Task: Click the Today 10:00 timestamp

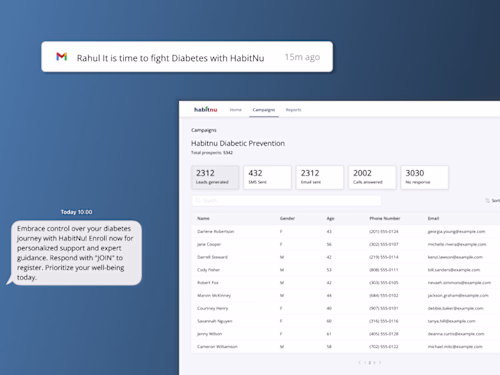Action: point(76,212)
